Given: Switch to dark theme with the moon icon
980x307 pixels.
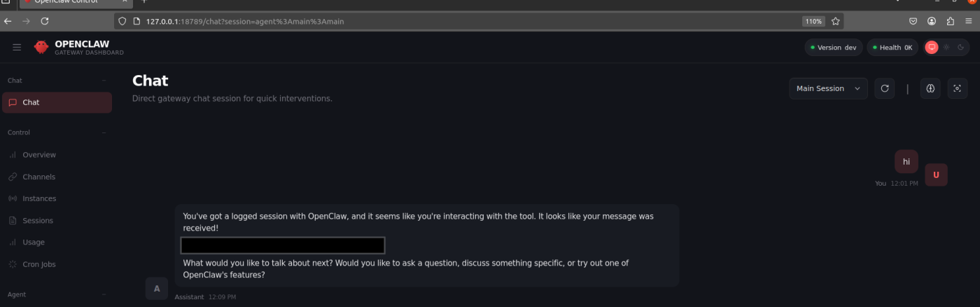Looking at the screenshot, I should click(960, 48).
